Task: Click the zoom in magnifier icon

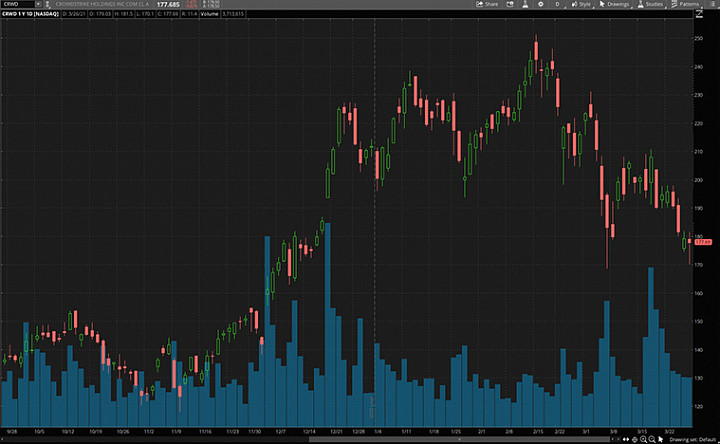Action: point(643,439)
